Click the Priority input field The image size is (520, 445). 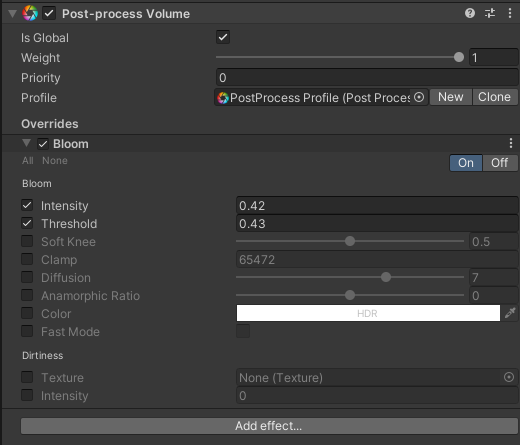[x=367, y=77]
